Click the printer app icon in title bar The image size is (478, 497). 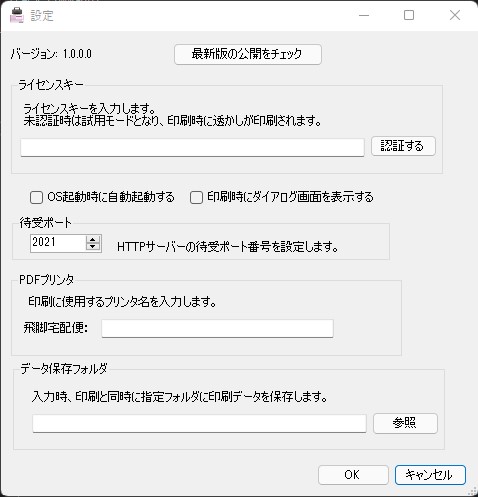tap(17, 15)
